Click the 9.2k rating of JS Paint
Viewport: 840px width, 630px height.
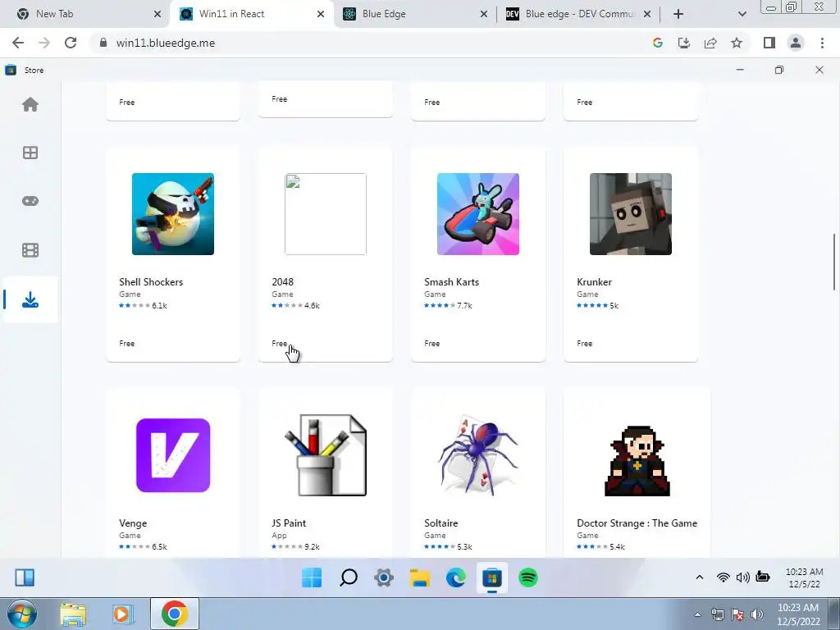[312, 547]
